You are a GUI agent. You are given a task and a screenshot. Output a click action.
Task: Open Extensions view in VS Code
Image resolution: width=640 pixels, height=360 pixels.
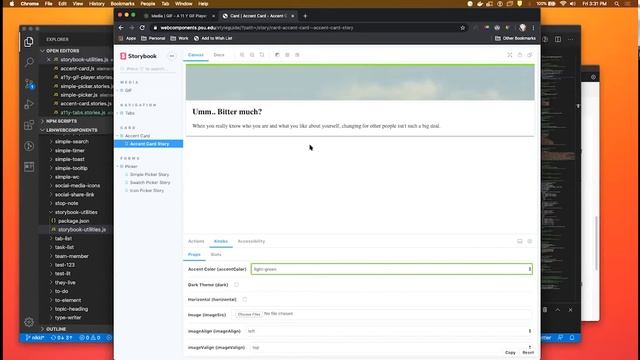pos(29,125)
